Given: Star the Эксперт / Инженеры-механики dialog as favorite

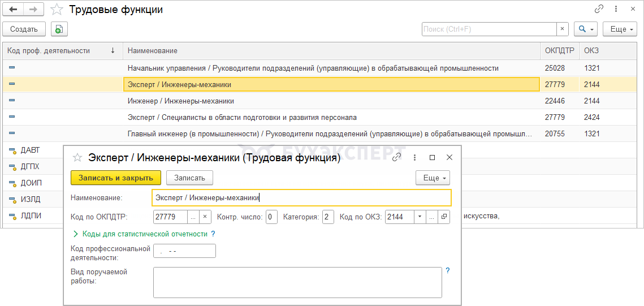Looking at the screenshot, I should point(78,158).
